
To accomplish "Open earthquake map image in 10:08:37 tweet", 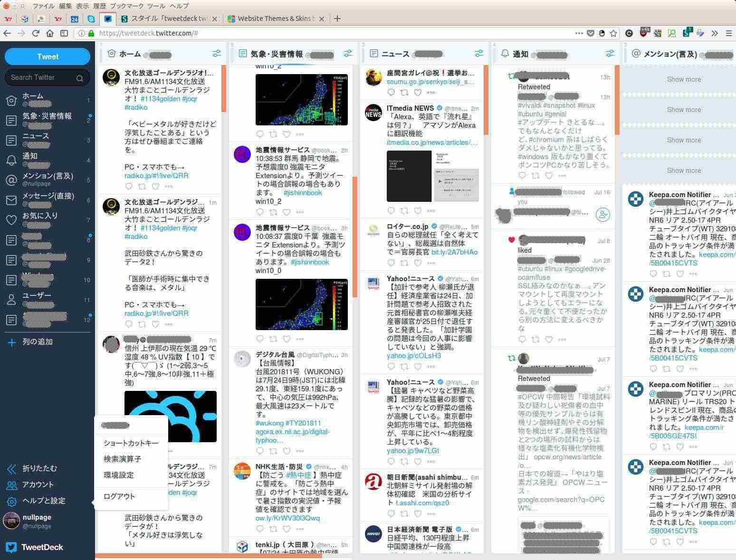I will 301,304.
